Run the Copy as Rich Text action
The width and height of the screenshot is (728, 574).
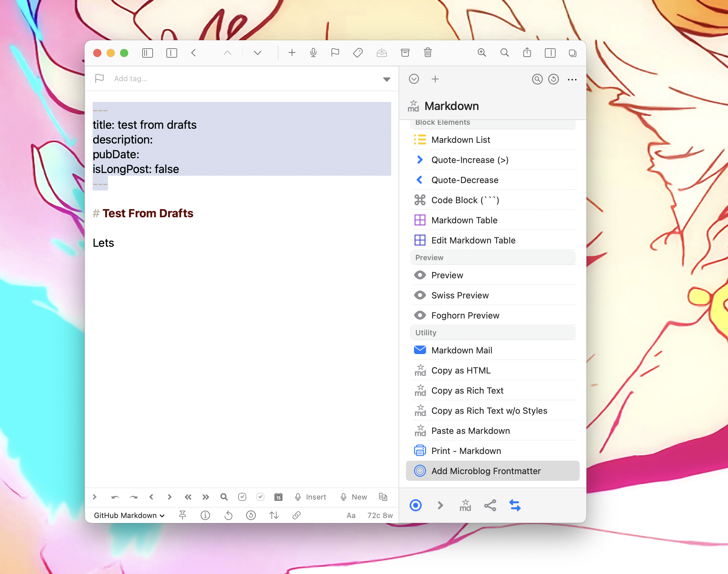click(x=492, y=391)
